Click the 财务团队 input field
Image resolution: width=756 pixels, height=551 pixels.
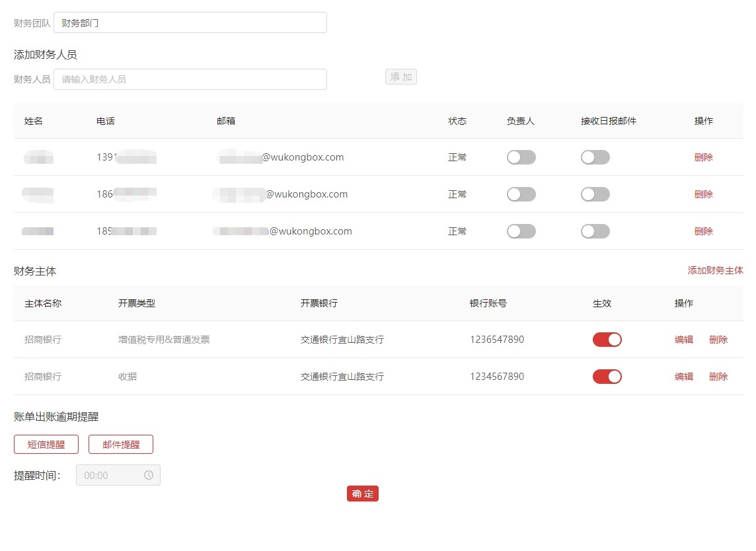190,22
